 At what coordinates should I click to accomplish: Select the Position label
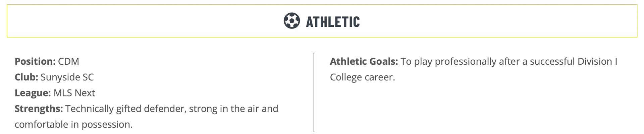pyautogui.click(x=35, y=62)
